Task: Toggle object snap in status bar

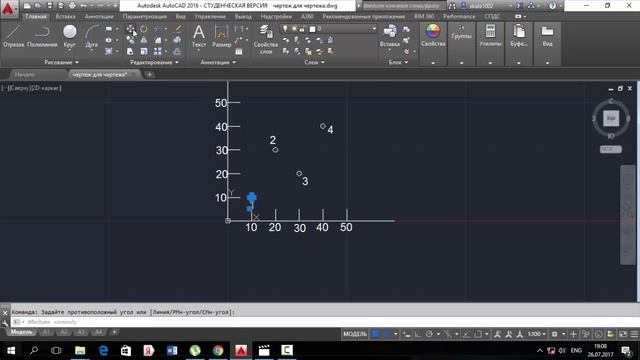Action: click(x=478, y=334)
